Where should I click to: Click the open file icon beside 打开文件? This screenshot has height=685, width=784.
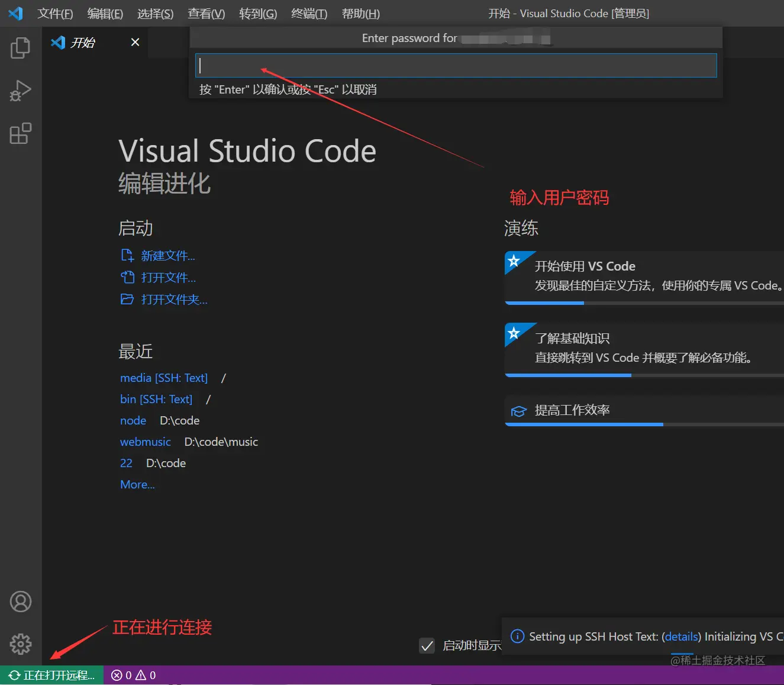click(x=127, y=277)
